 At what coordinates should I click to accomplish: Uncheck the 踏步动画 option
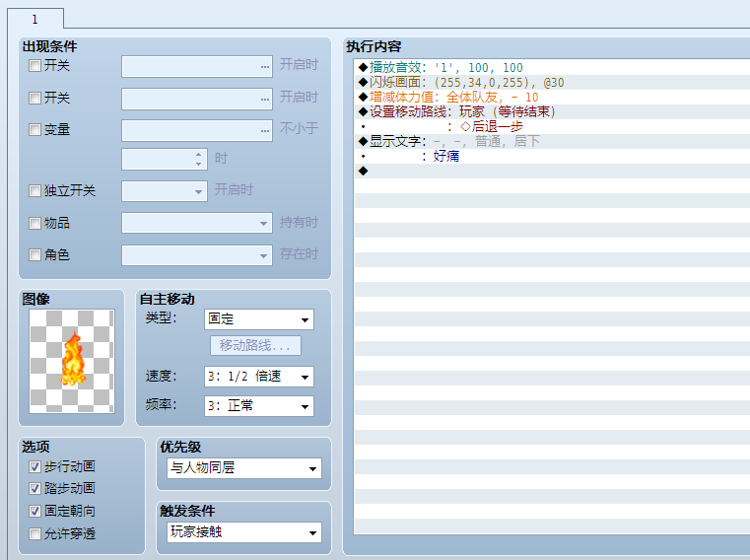click(34, 489)
